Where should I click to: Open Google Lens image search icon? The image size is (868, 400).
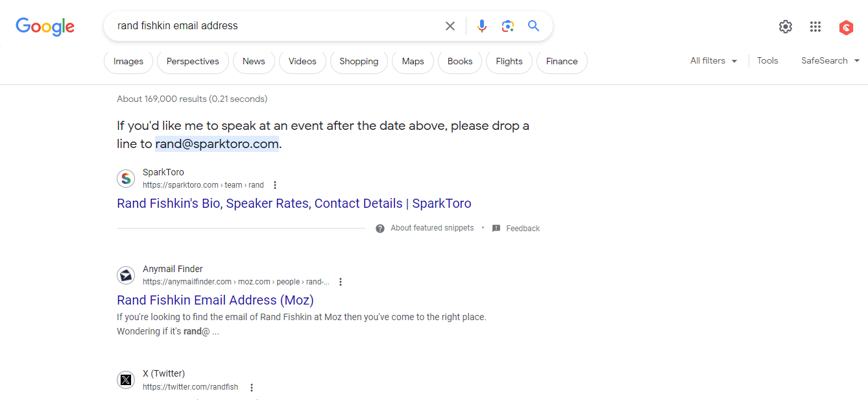[508, 26]
